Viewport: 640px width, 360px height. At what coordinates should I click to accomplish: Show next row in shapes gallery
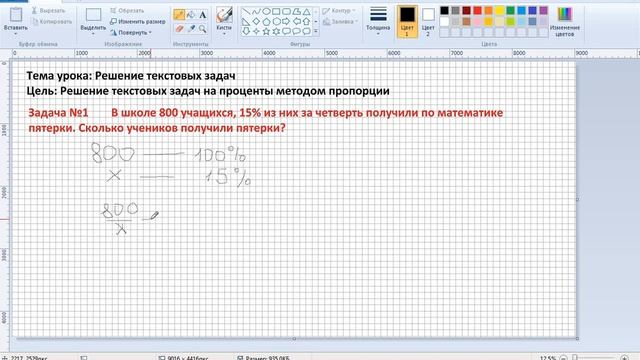pyautogui.click(x=316, y=22)
